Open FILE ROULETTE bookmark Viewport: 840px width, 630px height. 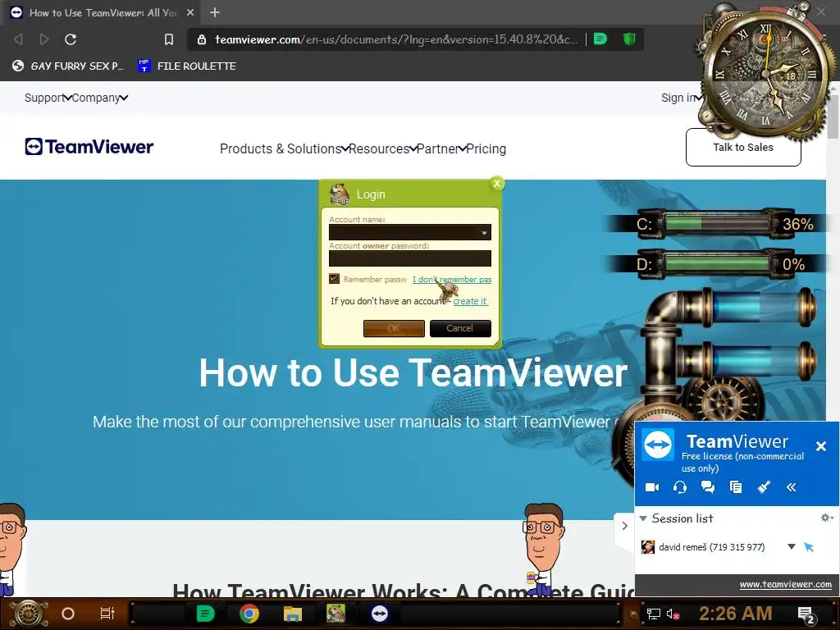[186, 66]
